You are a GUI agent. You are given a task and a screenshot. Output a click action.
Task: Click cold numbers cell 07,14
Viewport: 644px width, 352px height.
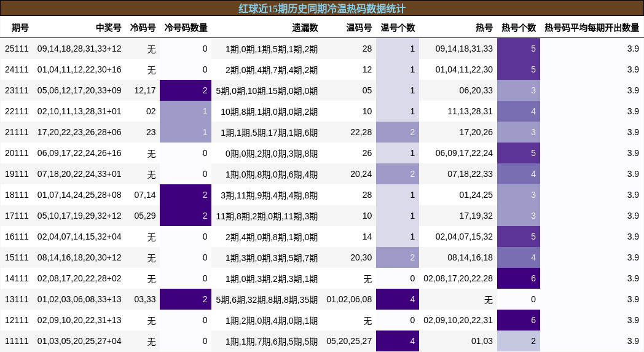pos(145,195)
